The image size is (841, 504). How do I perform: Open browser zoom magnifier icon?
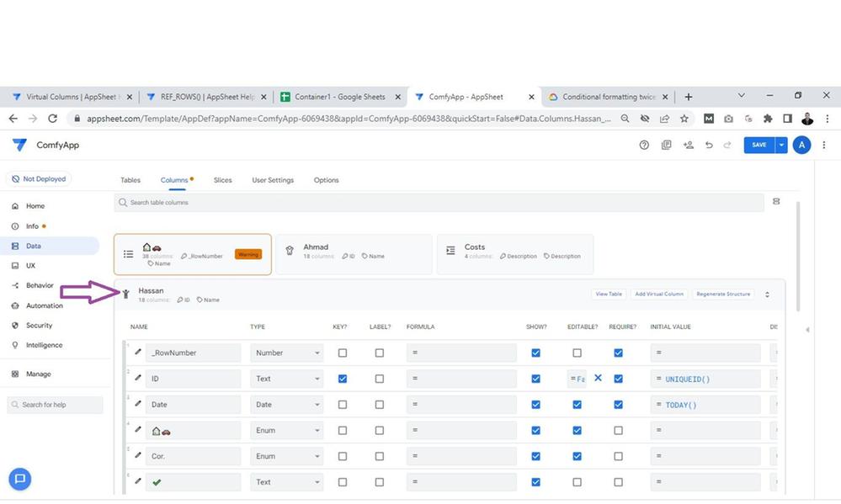tap(625, 119)
